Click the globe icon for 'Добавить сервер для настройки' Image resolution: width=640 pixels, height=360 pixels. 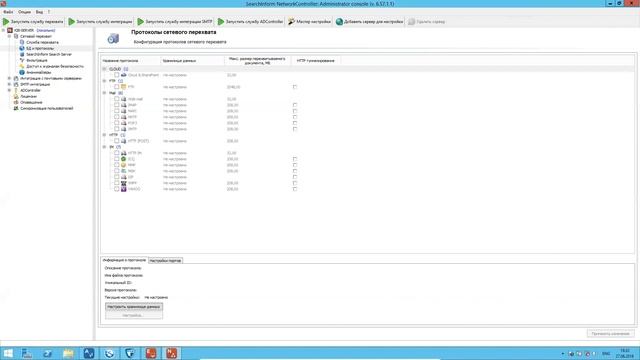click(x=339, y=22)
